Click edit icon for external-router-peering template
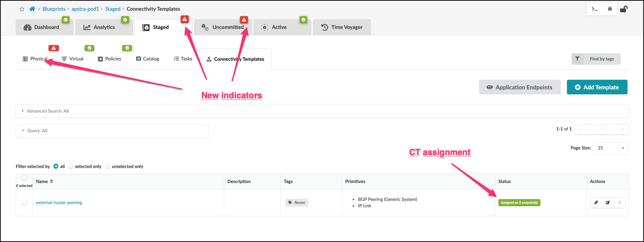644x242 pixels. pos(608,203)
